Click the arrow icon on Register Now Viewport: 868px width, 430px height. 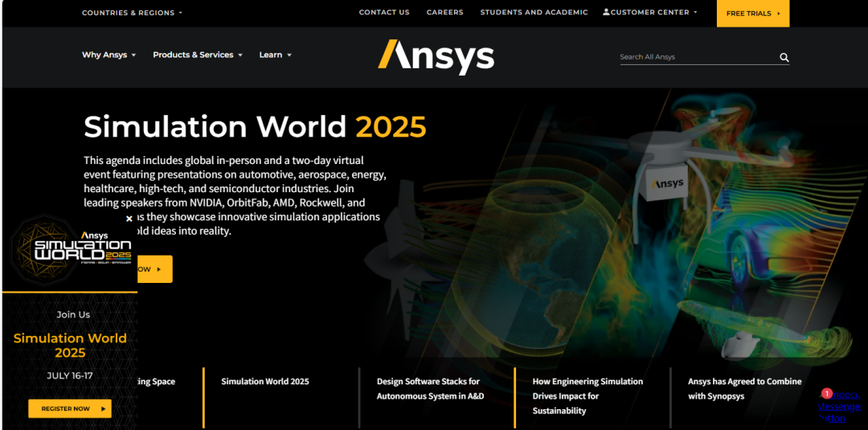click(103, 409)
